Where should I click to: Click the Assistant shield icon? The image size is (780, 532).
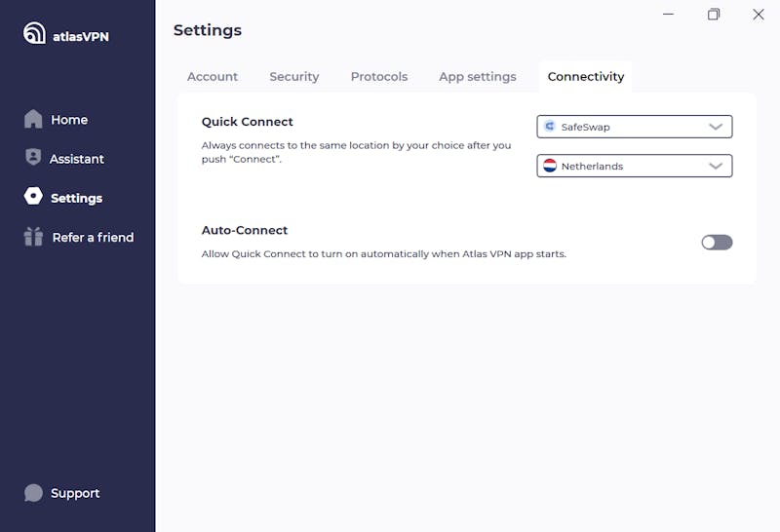tap(33, 157)
